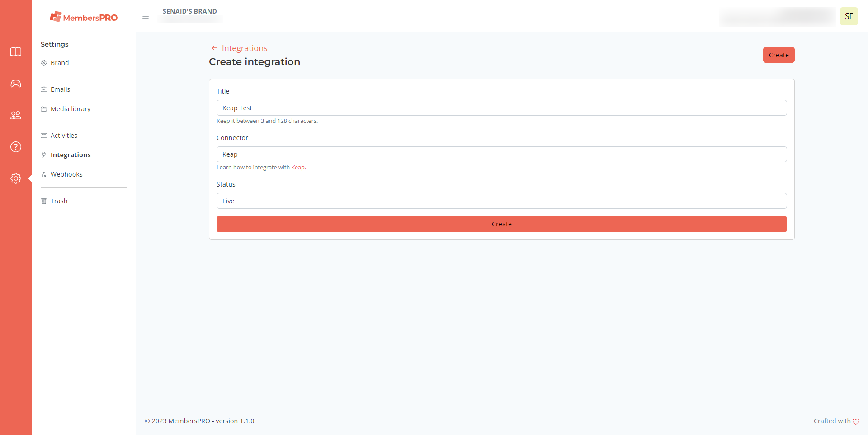Click the envelope icon next to Emails

pos(43,89)
